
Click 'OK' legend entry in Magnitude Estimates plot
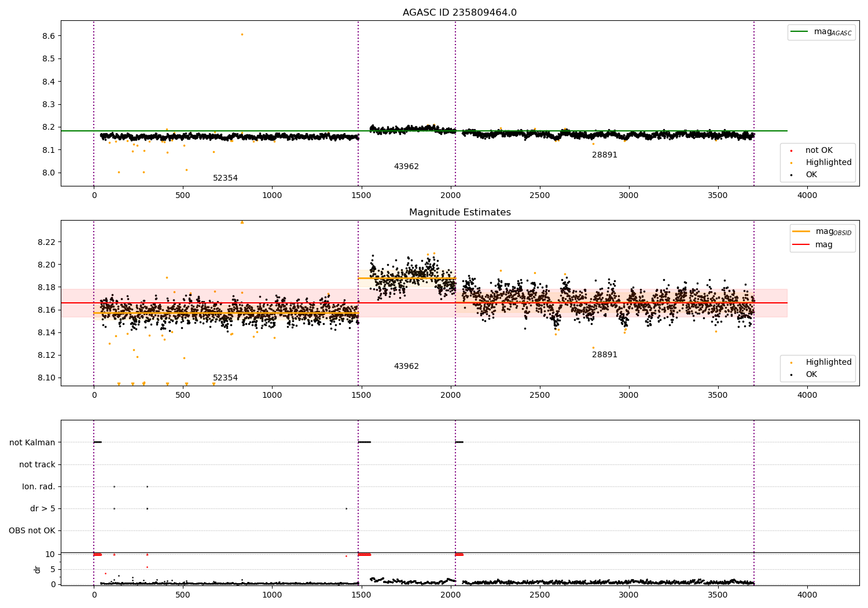(811, 375)
